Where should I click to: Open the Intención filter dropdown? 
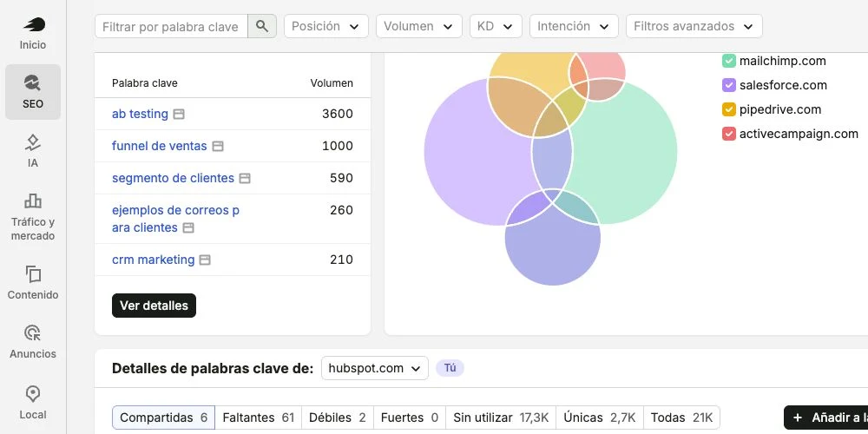[574, 26]
